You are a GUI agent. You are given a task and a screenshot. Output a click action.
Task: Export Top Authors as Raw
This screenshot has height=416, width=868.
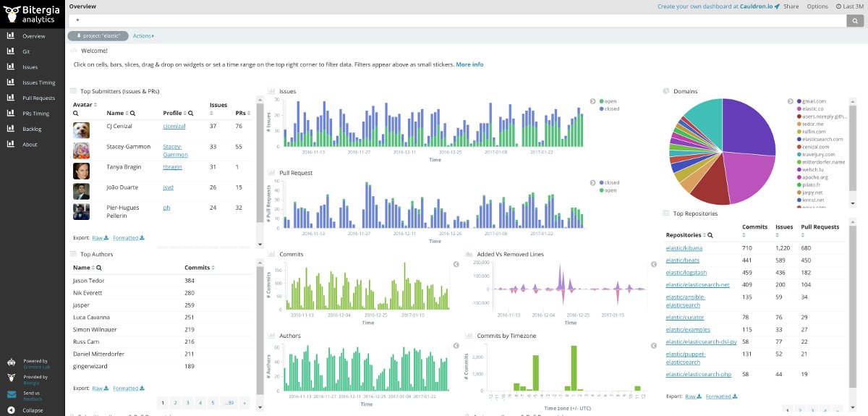pos(100,389)
